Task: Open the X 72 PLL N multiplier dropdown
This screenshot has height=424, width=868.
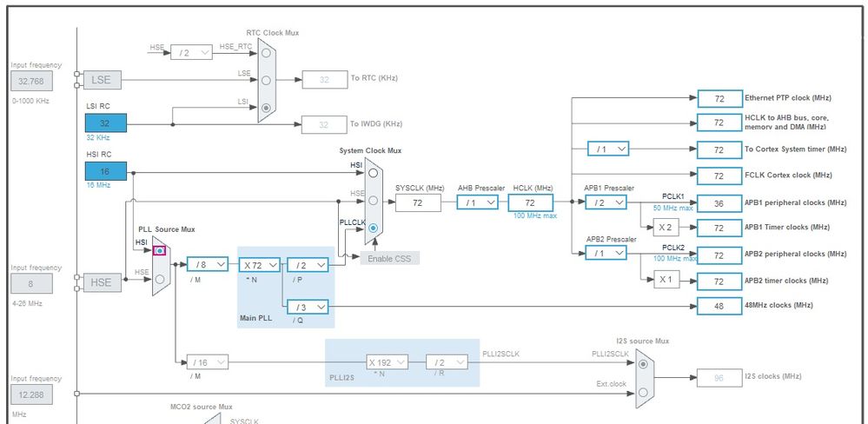Action: (260, 265)
